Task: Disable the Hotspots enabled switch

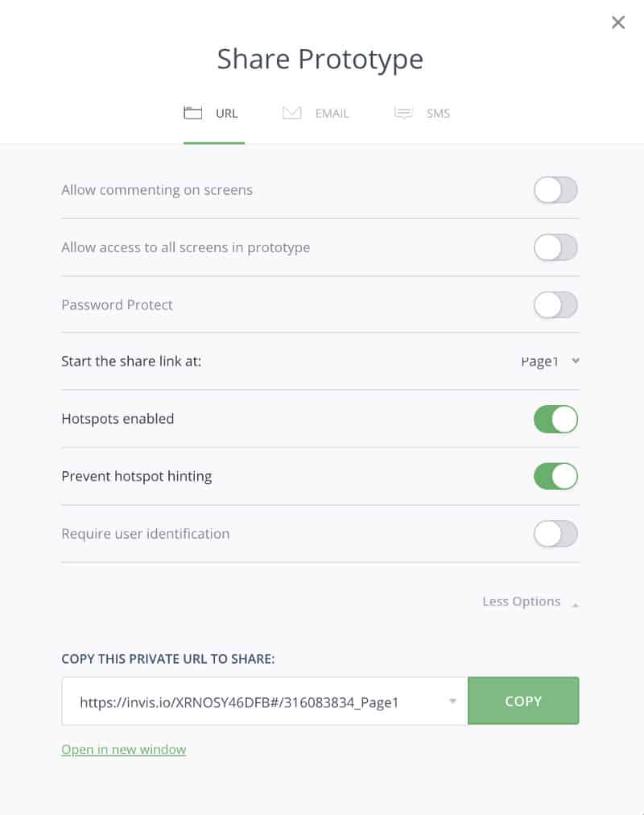Action: coord(555,419)
